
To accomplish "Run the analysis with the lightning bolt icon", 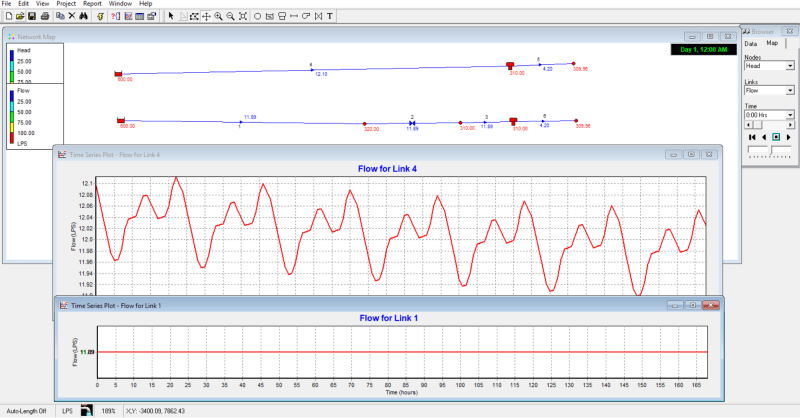I will [101, 16].
